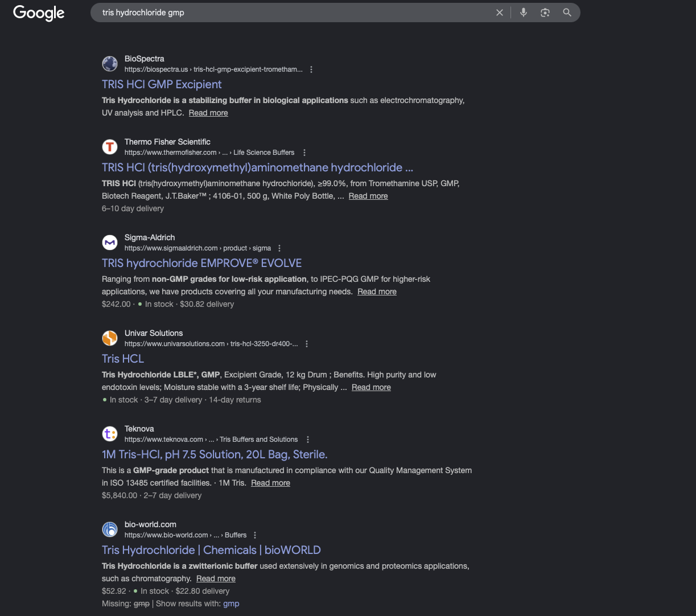Open more options for bio-world.com result
This screenshot has width=696, height=616.
coord(255,535)
